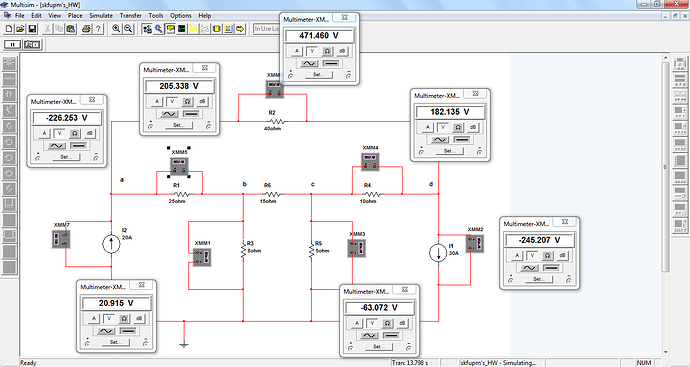Select resistor R2 40ohm
The image size is (690, 367).
[276, 121]
